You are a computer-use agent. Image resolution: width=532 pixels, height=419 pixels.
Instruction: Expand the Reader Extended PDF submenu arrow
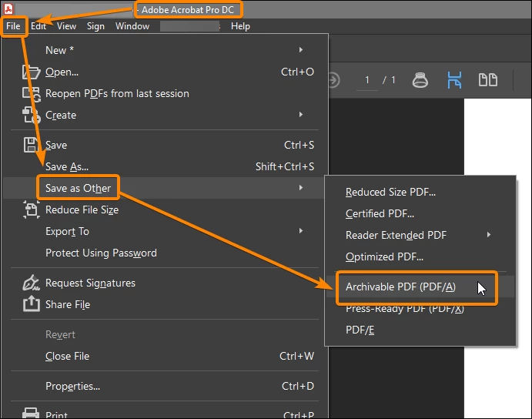pos(489,235)
